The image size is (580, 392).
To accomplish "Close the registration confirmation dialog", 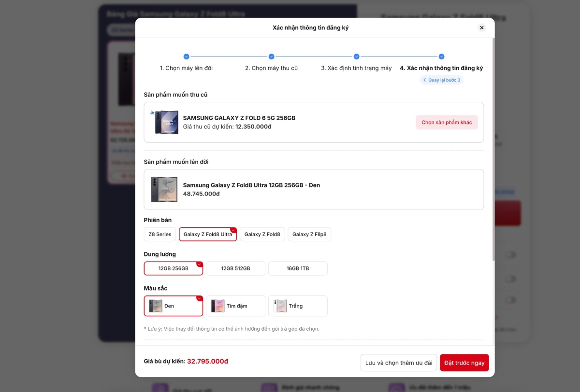I will point(481,28).
